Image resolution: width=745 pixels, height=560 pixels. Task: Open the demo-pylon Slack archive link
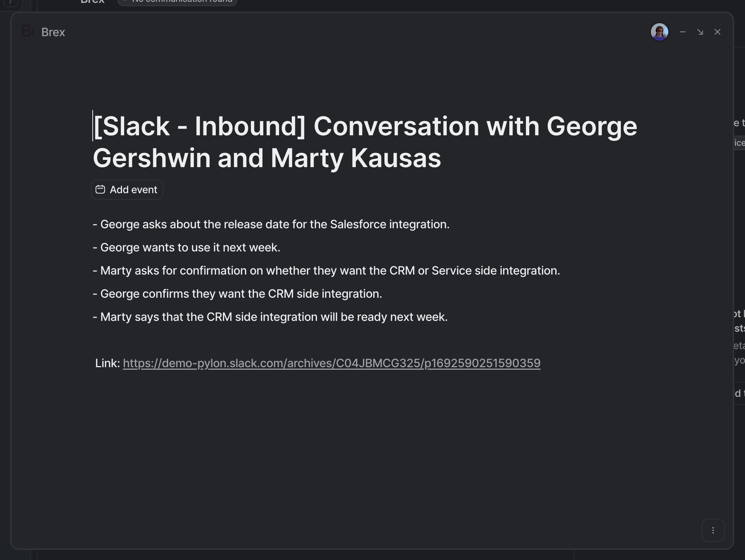pos(331,363)
